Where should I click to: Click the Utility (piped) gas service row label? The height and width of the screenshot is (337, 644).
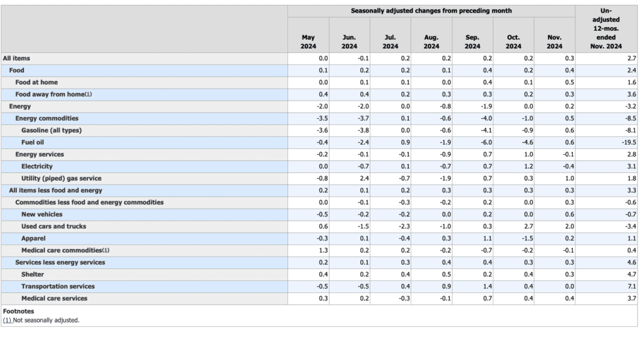point(62,179)
